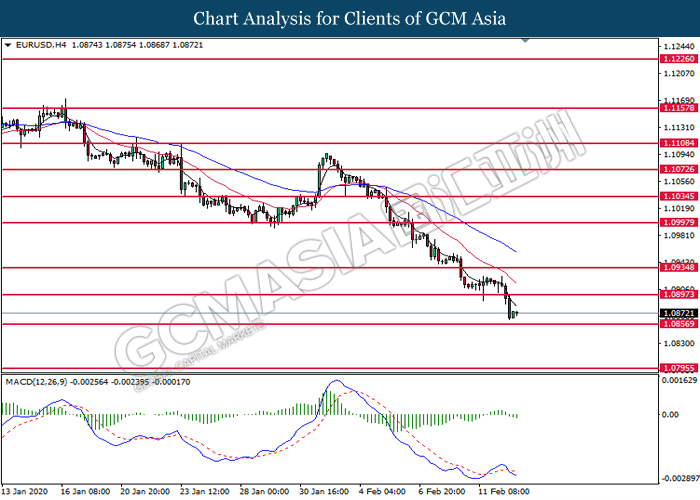Select the 1.10726 horizontal line label
Image resolution: width=700 pixels, height=500 pixels.
coord(679,169)
